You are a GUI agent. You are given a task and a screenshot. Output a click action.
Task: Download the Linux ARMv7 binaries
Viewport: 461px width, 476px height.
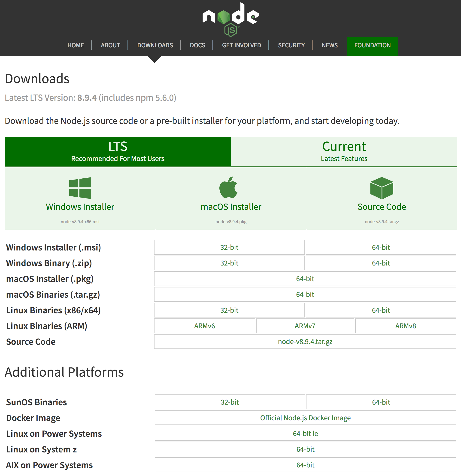click(305, 326)
